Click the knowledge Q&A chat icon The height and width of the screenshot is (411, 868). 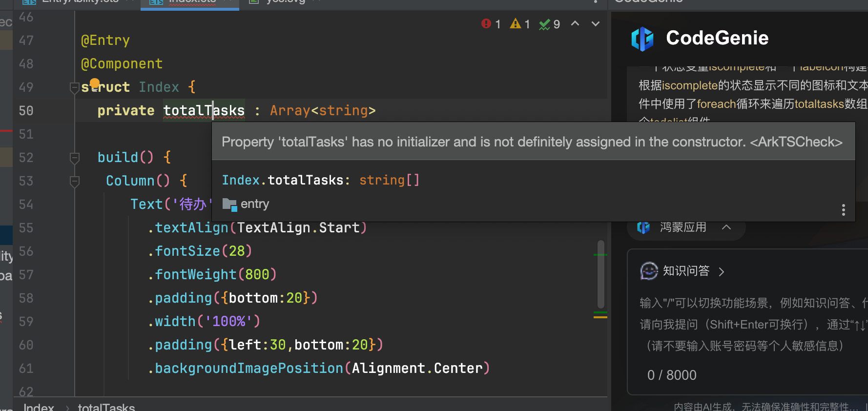coord(649,271)
